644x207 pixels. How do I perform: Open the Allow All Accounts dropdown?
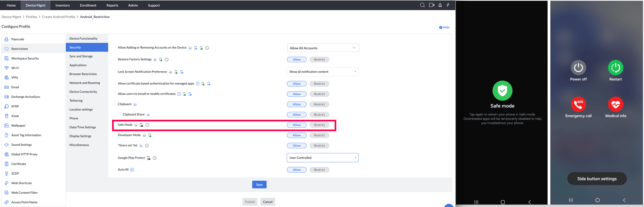click(323, 48)
